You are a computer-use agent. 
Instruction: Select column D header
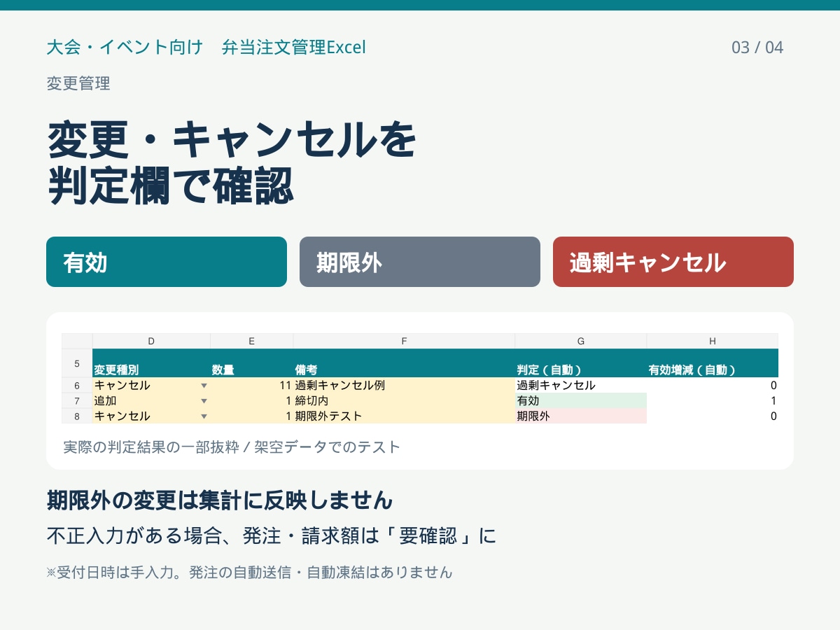151,341
